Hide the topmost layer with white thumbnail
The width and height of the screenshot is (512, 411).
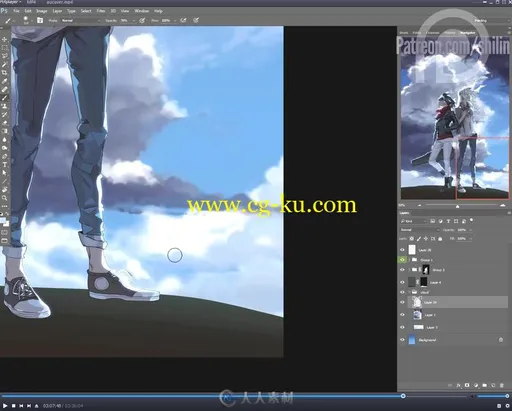(x=402, y=249)
